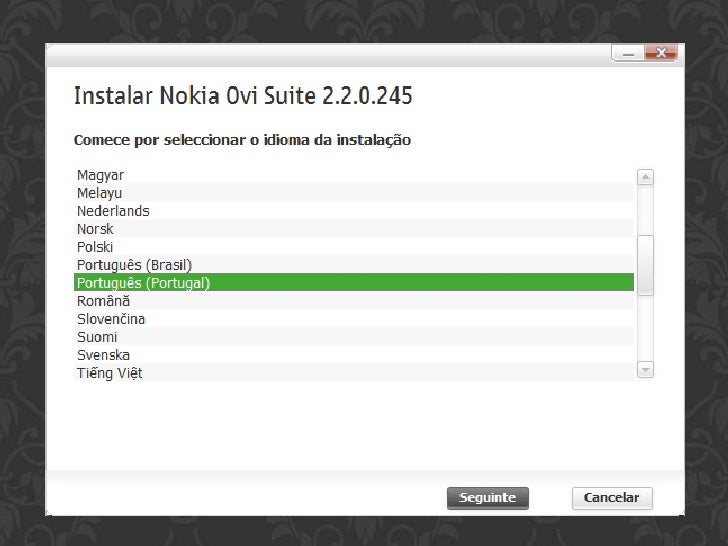This screenshot has width=728, height=546.
Task: Click the language list scrollbar thumb
Action: pos(645,265)
